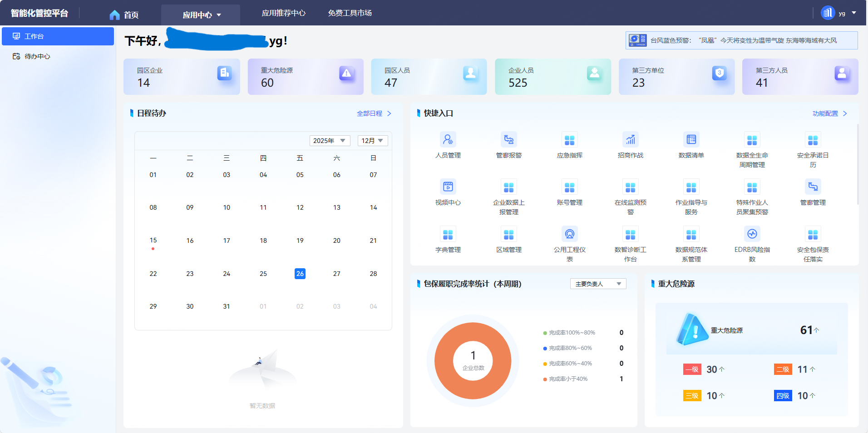Viewport: 868px width, 433px height.
Task: Open 管廊管理 quick entry icon
Action: point(813,187)
